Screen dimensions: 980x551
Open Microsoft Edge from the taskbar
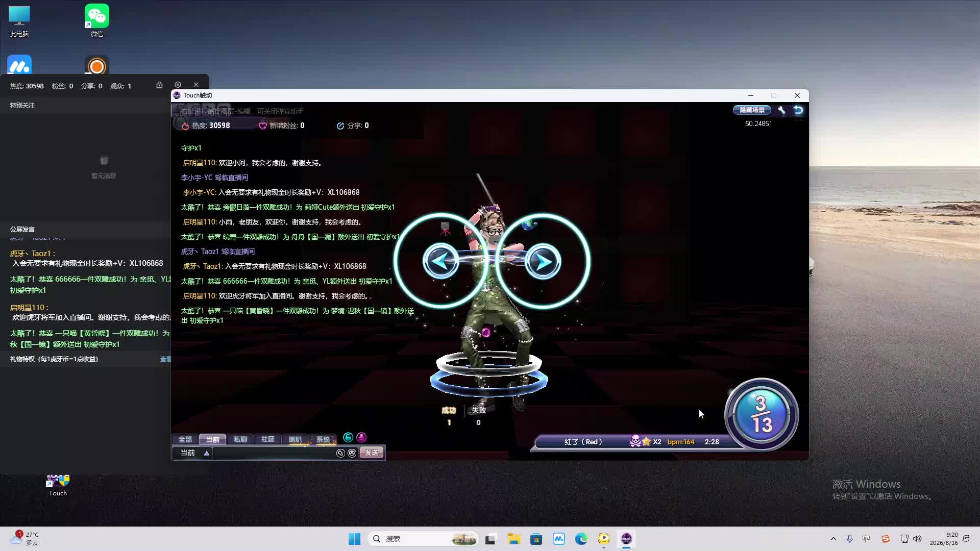pos(581,539)
